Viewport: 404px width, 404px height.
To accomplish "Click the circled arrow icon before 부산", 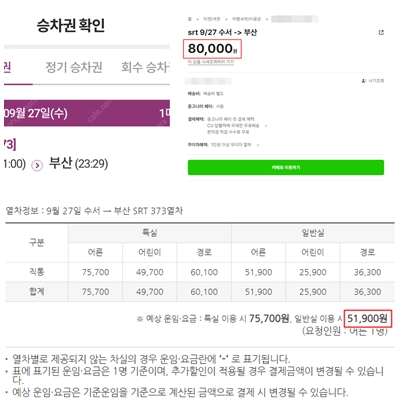I will point(37,165).
